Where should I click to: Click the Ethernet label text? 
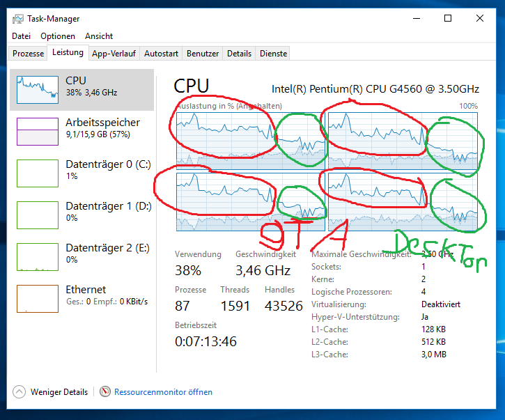(x=86, y=290)
